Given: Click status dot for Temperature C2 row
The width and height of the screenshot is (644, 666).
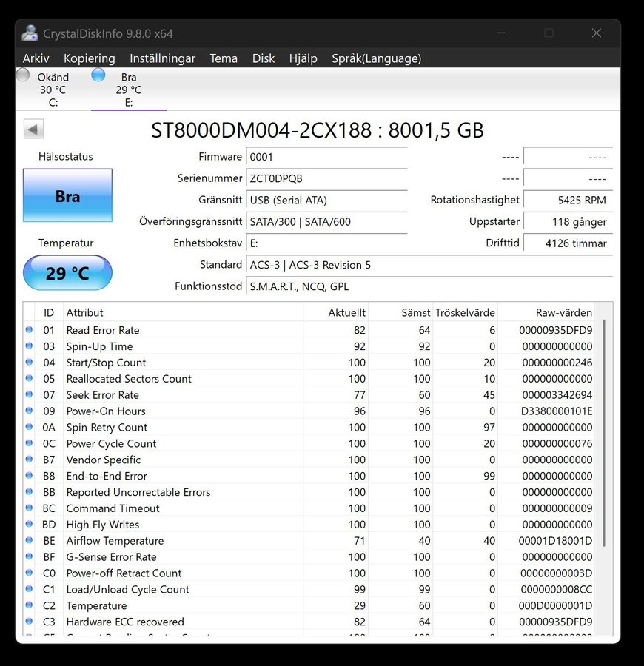Looking at the screenshot, I should tap(29, 605).
